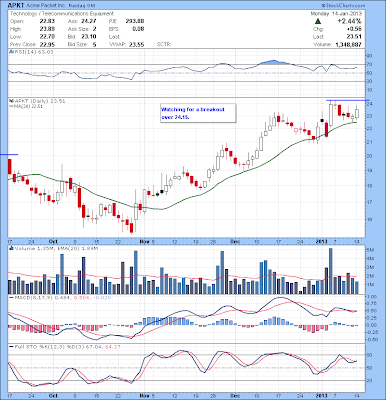Click the 'Acme Packet Inc.' company name
This screenshot has width=386, height=400.
click(46, 6)
